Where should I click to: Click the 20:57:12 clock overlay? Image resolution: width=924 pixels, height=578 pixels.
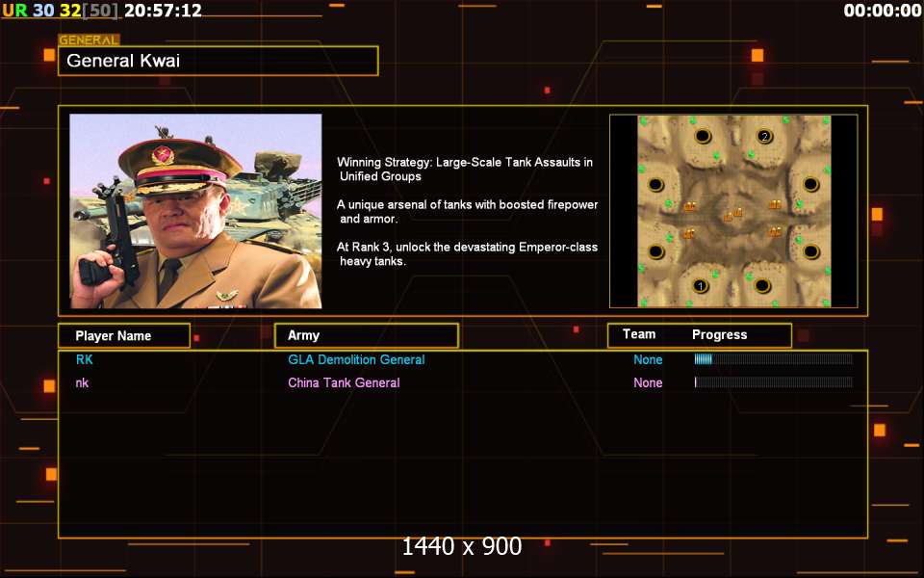pyautogui.click(x=164, y=10)
